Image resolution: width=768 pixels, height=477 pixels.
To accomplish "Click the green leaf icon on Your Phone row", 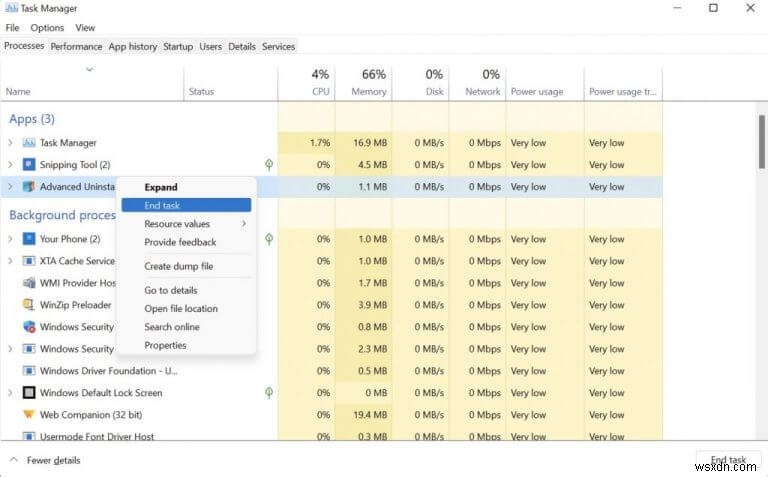I will click(x=269, y=239).
